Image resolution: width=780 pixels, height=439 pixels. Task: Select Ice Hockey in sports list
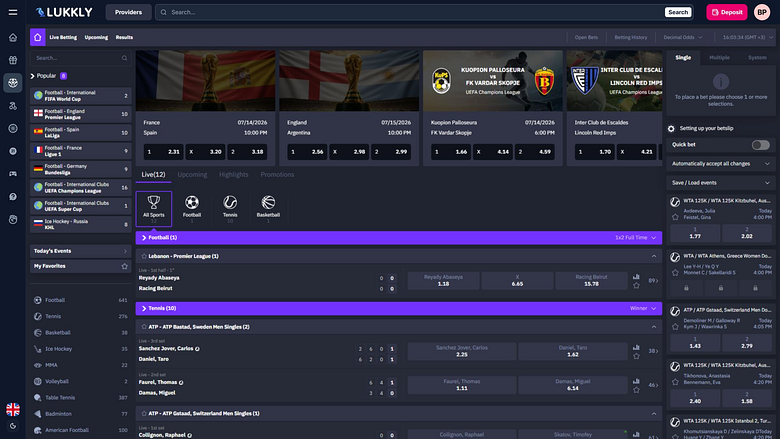(81, 349)
